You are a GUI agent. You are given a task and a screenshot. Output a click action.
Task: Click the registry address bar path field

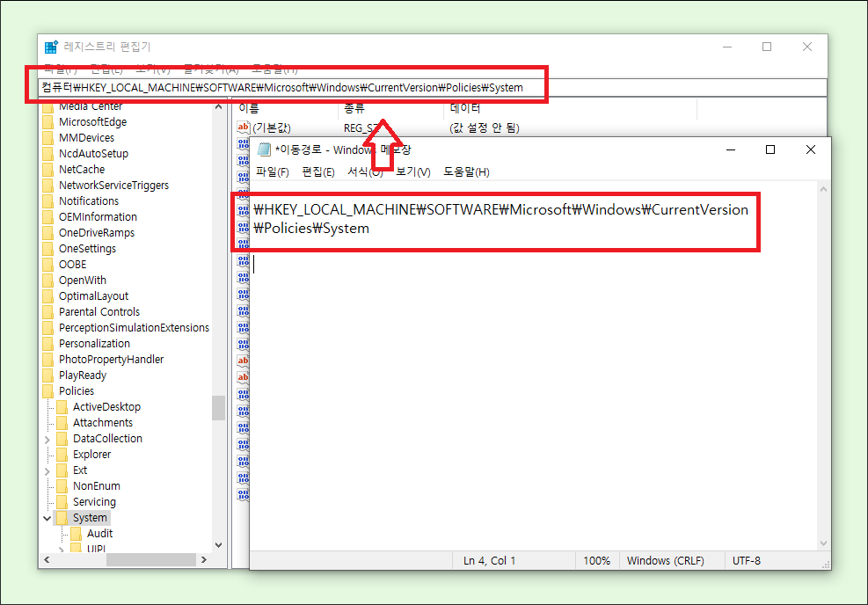point(433,87)
